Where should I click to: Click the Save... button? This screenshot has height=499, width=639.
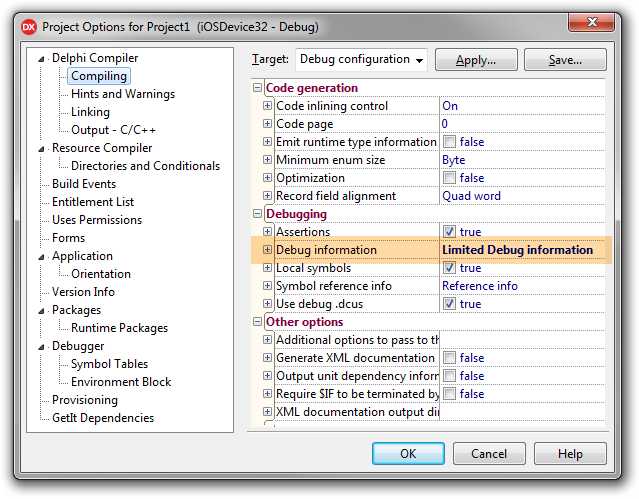pyautogui.click(x=565, y=60)
